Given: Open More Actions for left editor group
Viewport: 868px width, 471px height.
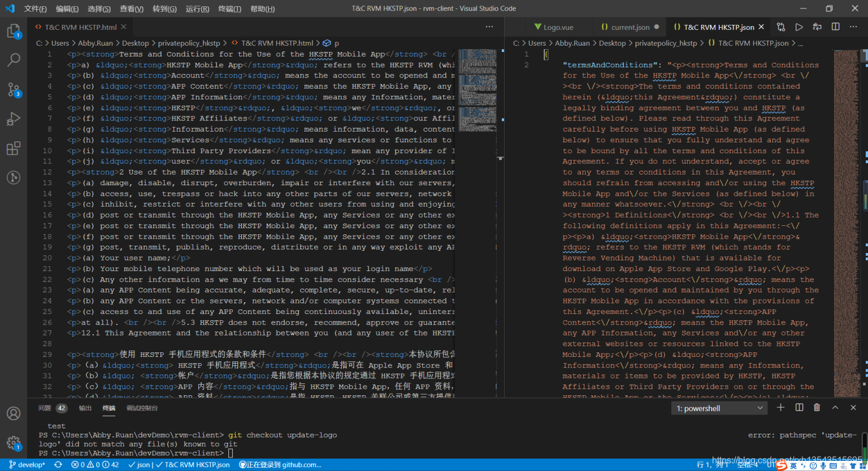Looking at the screenshot, I should point(489,27).
